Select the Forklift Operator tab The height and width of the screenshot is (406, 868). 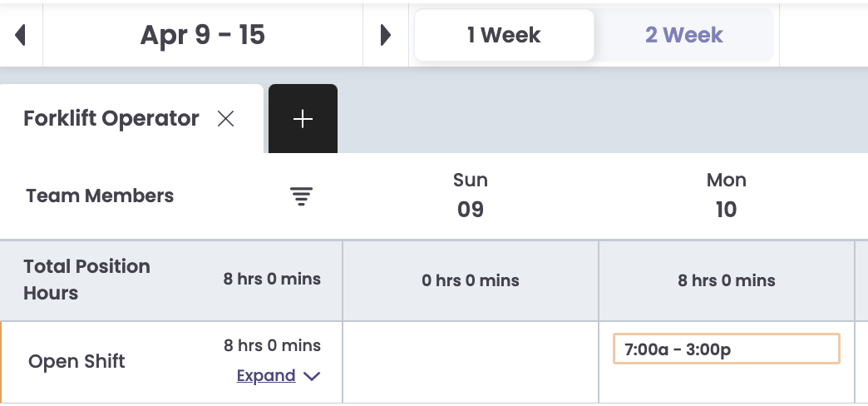click(x=111, y=119)
